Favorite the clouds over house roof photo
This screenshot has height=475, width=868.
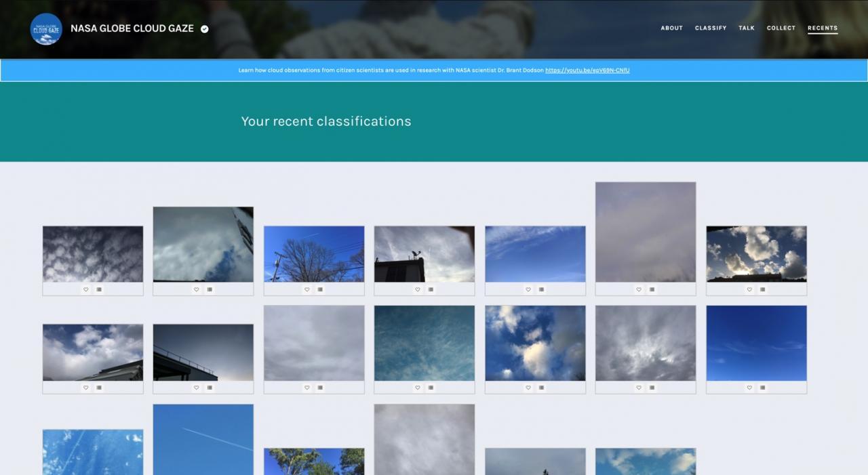[x=85, y=388]
